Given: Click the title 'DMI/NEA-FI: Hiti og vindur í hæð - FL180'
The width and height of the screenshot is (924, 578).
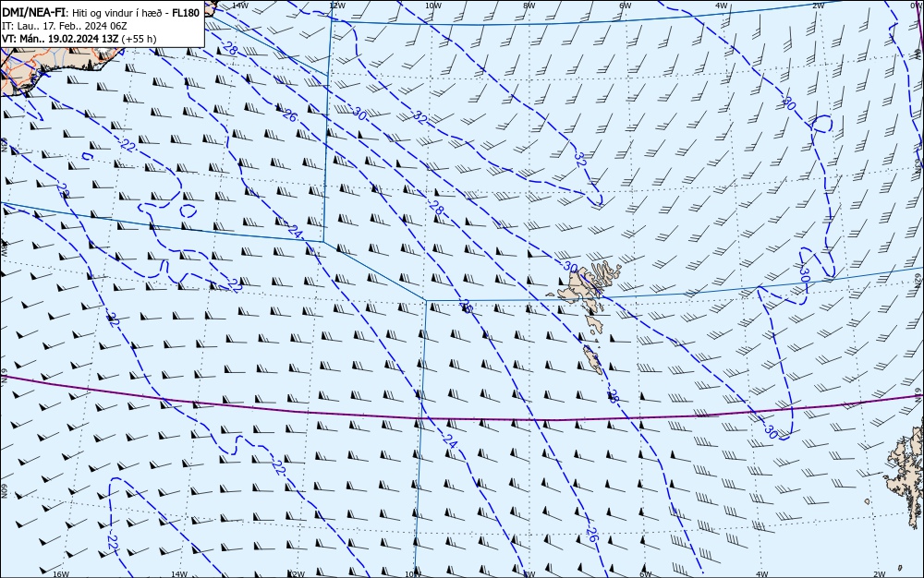Looking at the screenshot, I should (101, 12).
